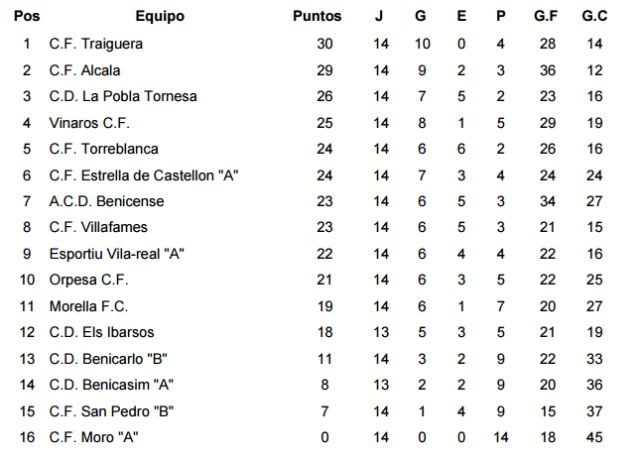
Task: Select the C.F. Alcala team name
Action: (85, 70)
